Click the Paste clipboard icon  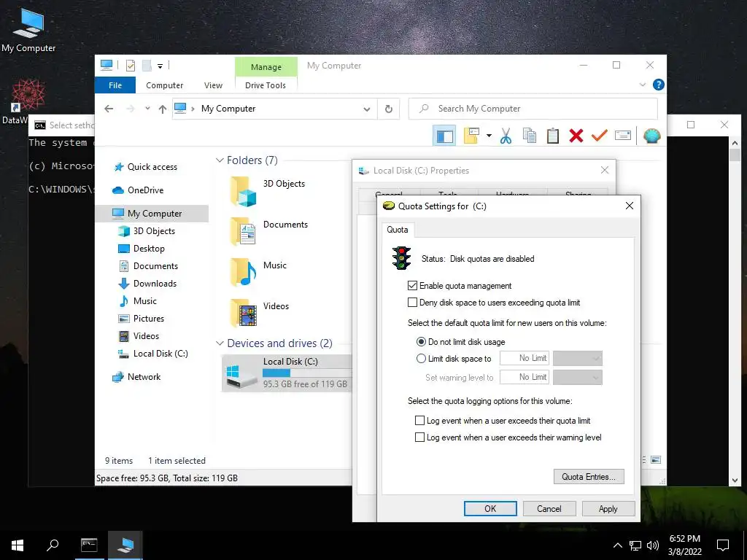pos(553,136)
